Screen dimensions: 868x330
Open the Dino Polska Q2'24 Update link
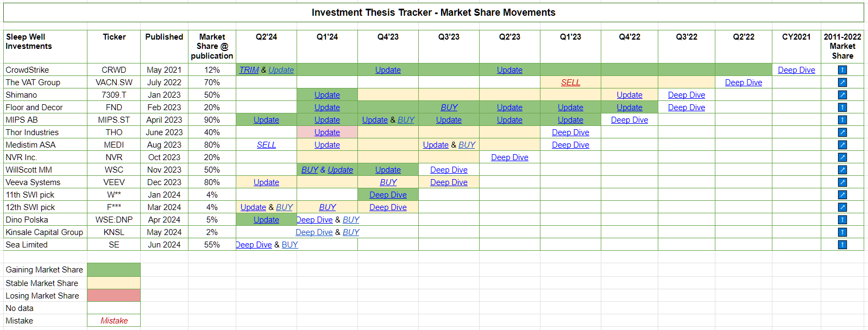266,220
